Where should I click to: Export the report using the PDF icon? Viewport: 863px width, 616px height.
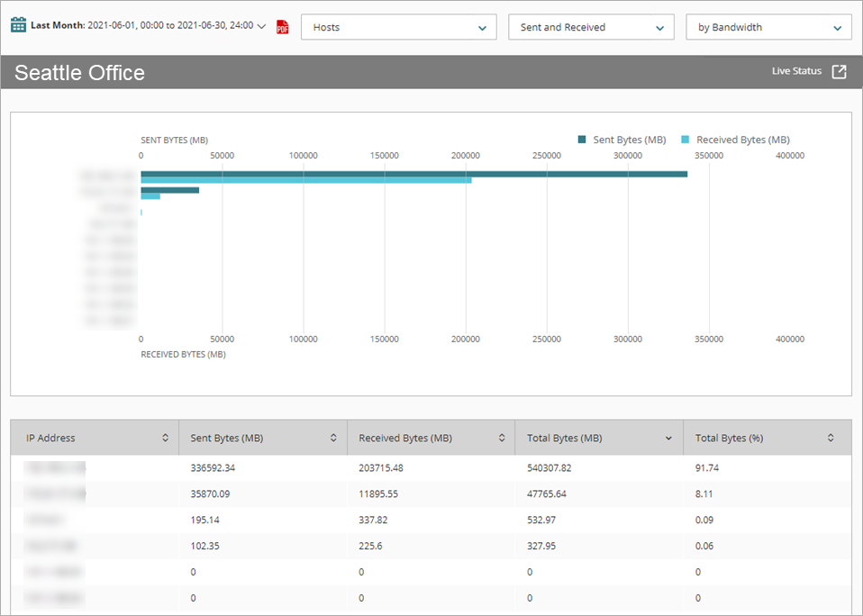(282, 27)
